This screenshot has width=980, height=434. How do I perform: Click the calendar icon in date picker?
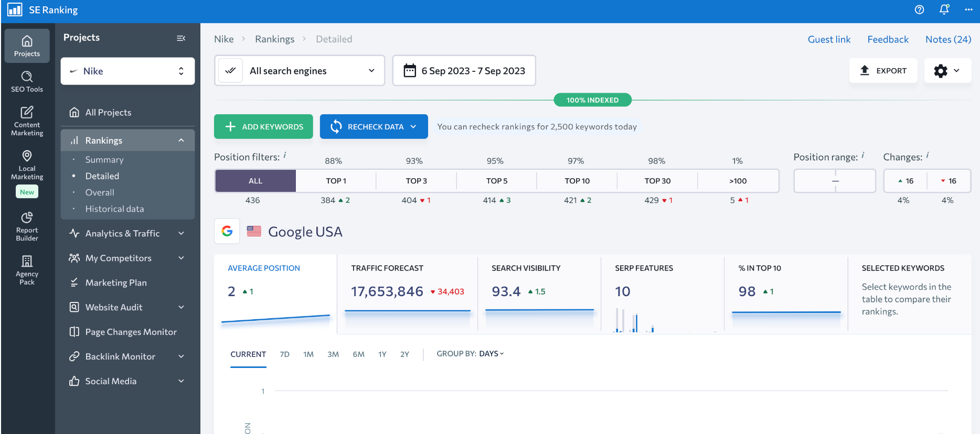click(410, 70)
